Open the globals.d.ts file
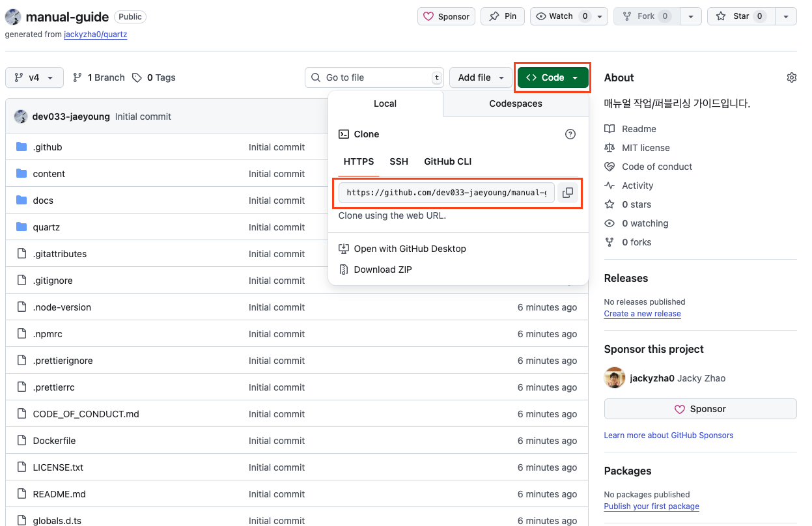This screenshot has width=812, height=526. click(x=57, y=521)
